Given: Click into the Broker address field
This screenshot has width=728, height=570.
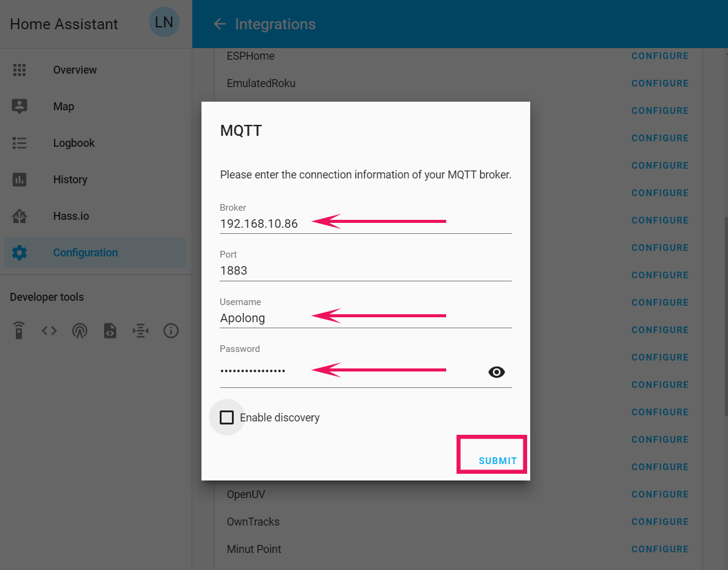Looking at the screenshot, I should click(365, 223).
